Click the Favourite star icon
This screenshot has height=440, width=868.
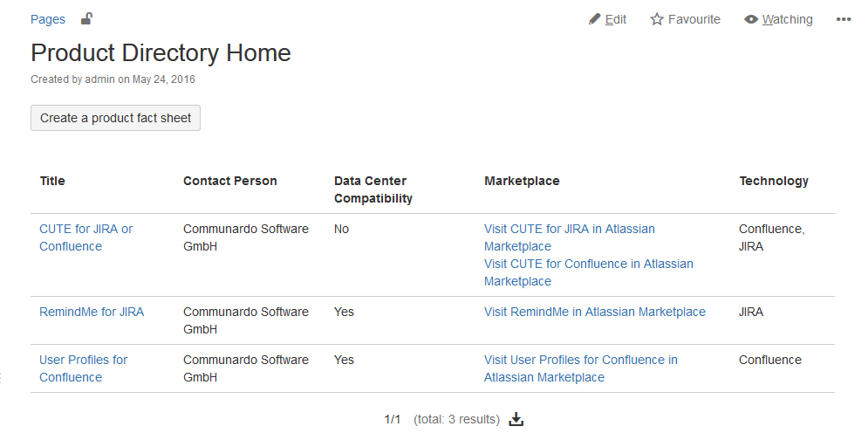coord(657,19)
